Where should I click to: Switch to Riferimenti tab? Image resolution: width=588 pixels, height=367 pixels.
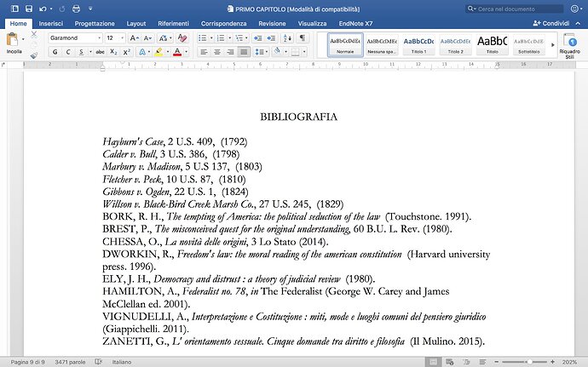point(173,23)
